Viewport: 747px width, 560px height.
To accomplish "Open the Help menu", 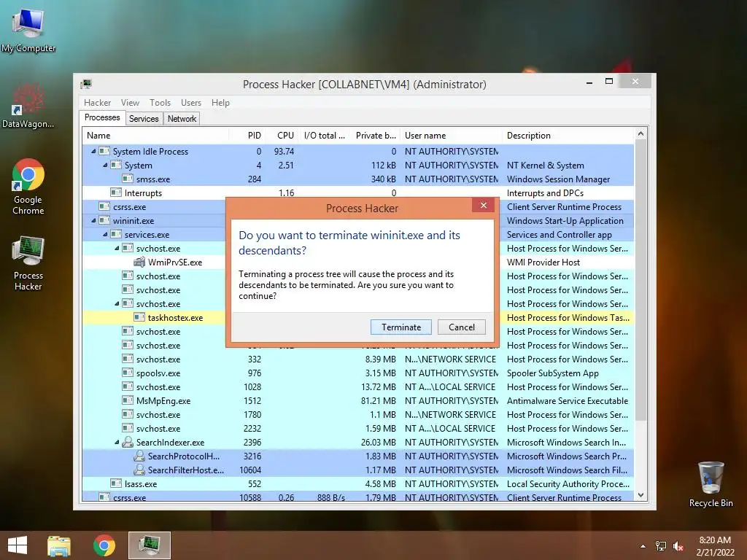I will click(220, 102).
